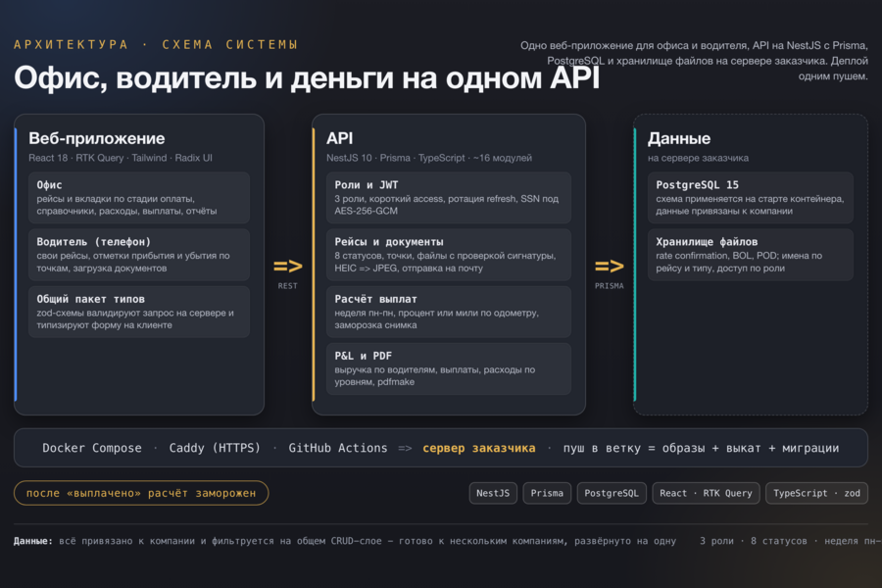Select the «Офис» card in Веб-приложение
Image resolution: width=882 pixels, height=588 pixels.
[139, 198]
